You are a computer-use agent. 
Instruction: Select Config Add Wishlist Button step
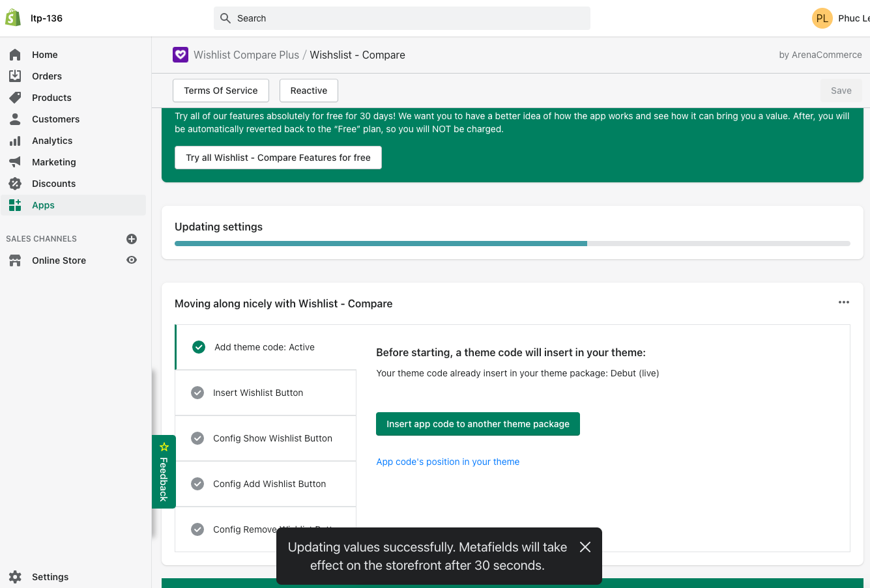click(x=266, y=484)
